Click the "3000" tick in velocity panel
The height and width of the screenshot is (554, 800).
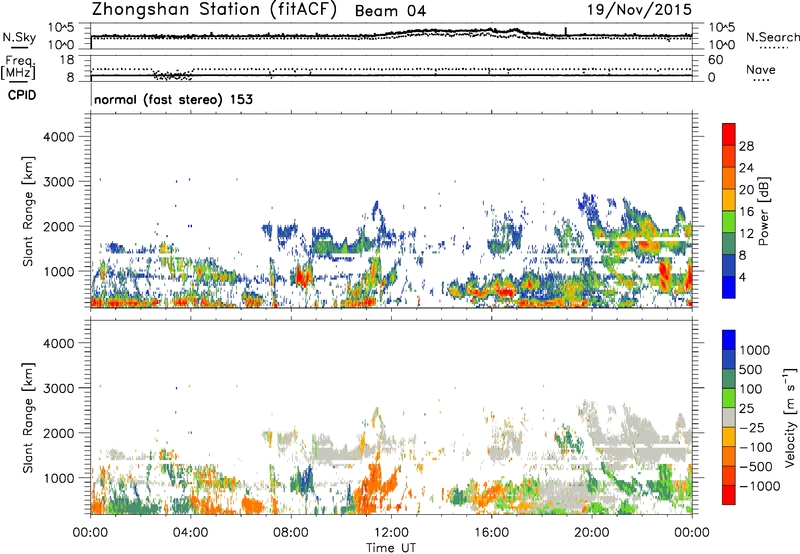[59, 388]
